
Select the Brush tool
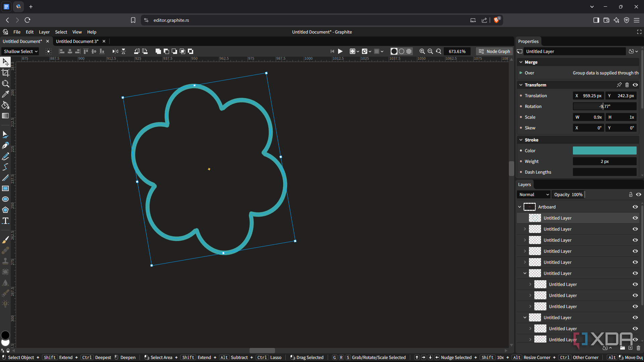pos(5,240)
